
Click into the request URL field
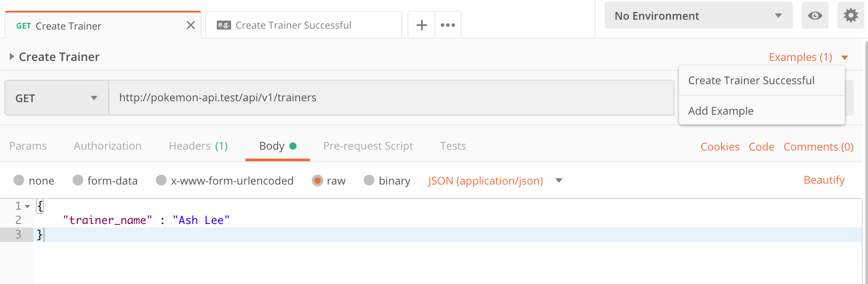(x=390, y=98)
